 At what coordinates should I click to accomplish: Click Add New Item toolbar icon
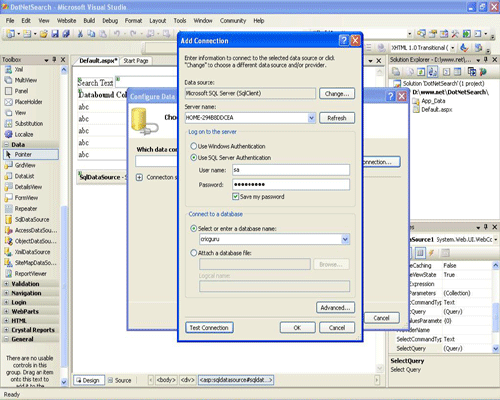(x=27, y=33)
